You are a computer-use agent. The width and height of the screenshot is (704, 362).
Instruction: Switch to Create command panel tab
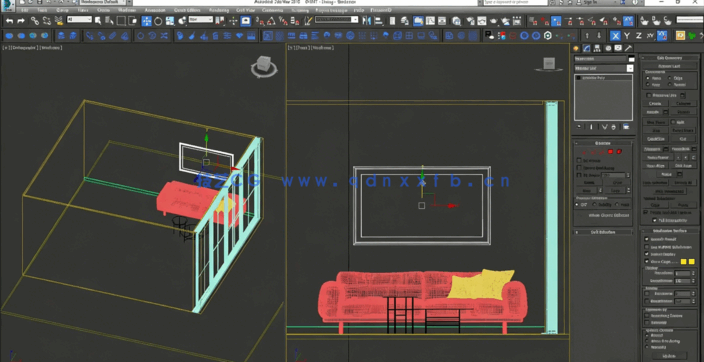coord(576,48)
